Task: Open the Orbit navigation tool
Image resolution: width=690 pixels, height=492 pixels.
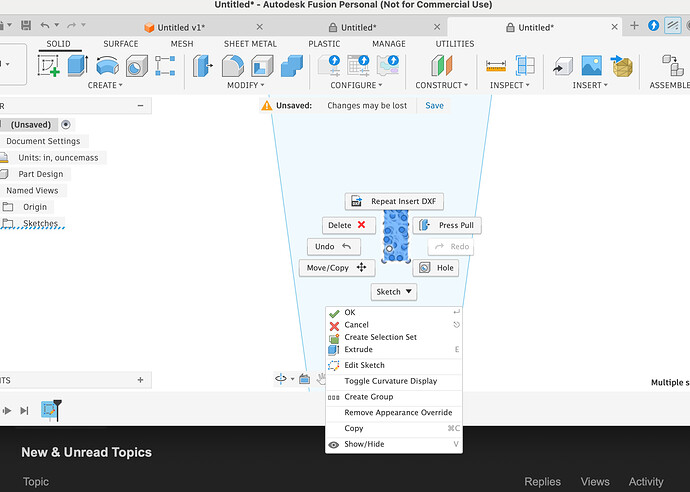Action: [x=281, y=378]
